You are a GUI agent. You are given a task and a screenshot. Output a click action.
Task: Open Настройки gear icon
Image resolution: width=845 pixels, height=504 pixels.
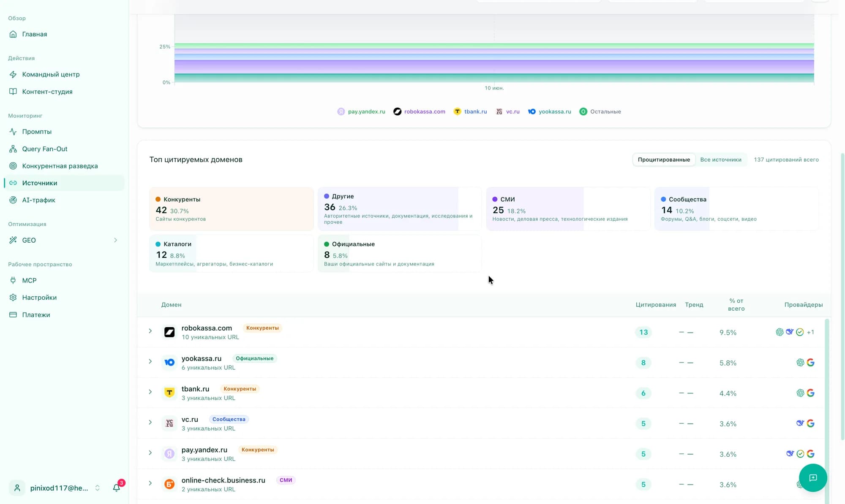(13, 298)
